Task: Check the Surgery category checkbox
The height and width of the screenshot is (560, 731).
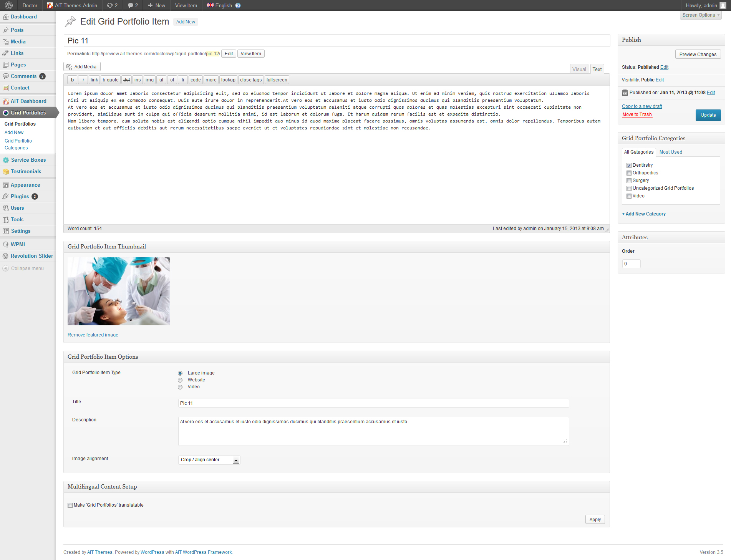Action: [629, 181]
